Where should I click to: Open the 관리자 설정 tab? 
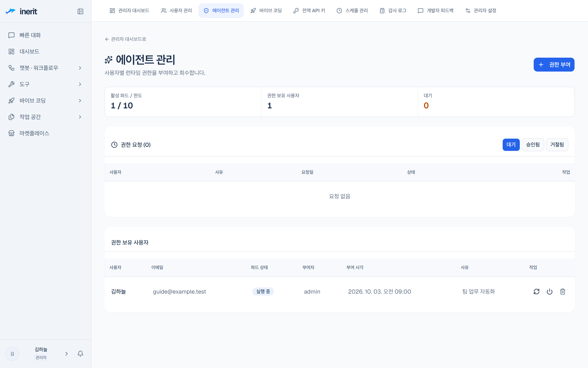[481, 10]
